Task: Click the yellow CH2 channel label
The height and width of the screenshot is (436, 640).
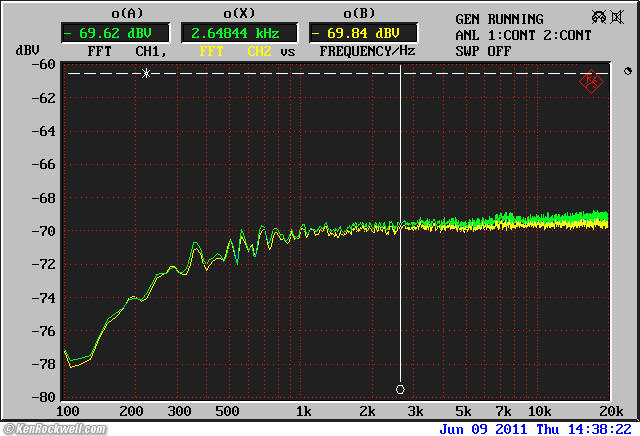Action: [259, 51]
